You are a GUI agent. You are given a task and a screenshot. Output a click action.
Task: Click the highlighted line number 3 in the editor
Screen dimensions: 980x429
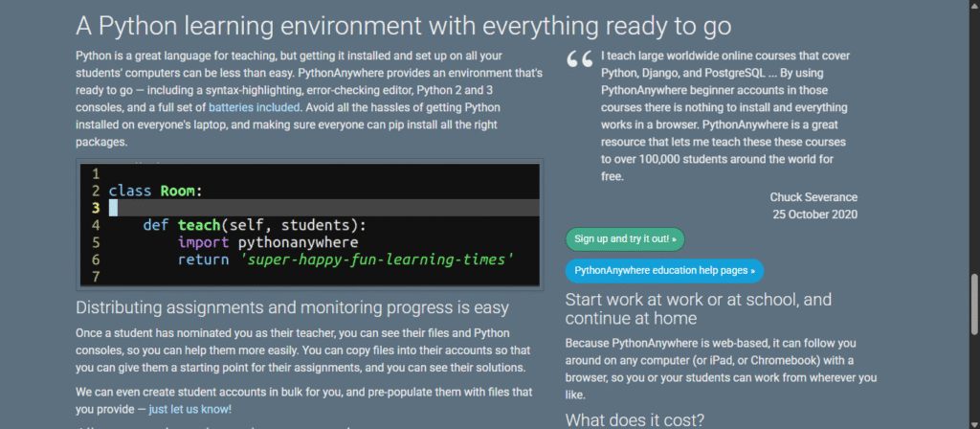point(96,208)
